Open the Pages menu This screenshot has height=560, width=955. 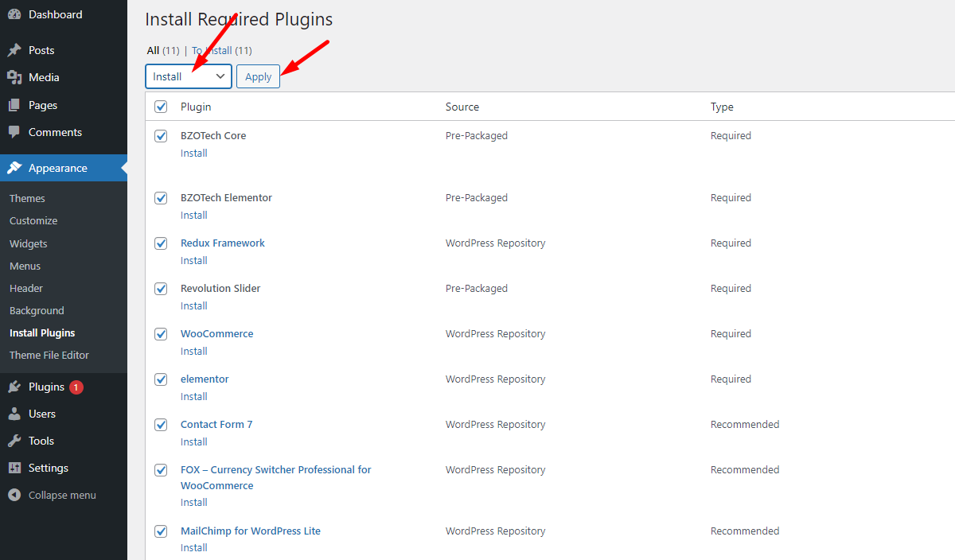pos(64,105)
